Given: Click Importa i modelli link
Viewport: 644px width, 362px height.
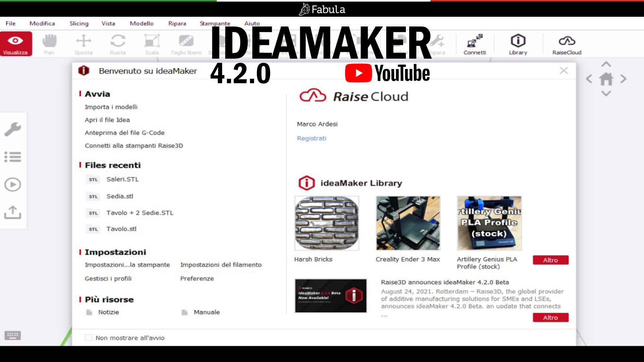Looking at the screenshot, I should 111,107.
